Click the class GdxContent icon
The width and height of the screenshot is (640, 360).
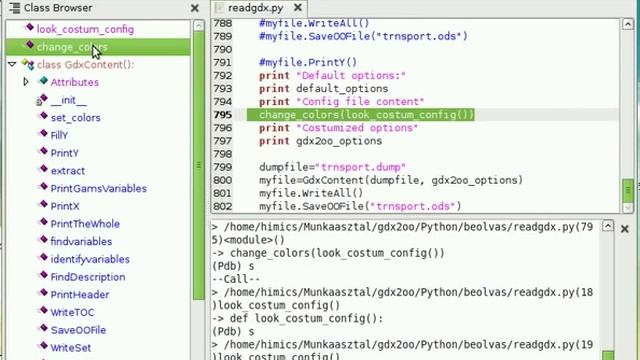pyautogui.click(x=28, y=64)
